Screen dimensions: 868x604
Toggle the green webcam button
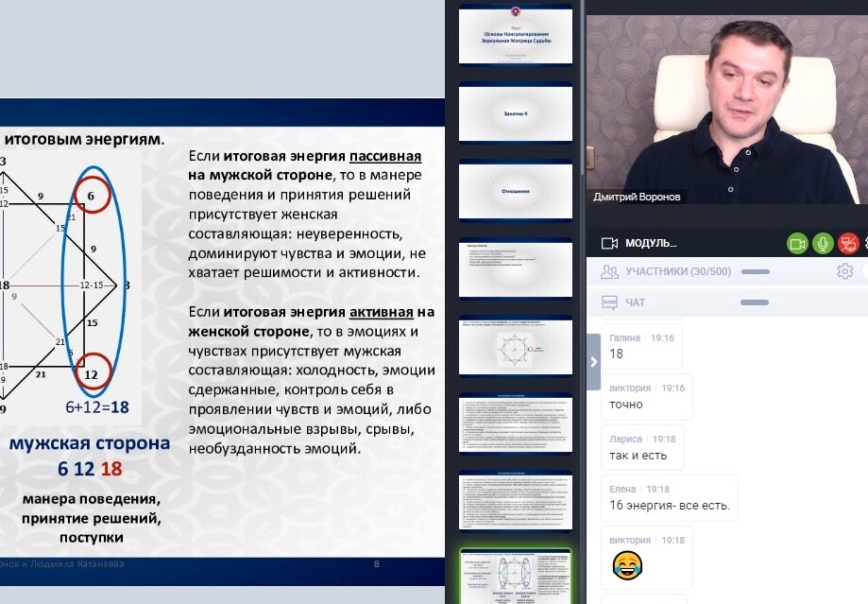[x=798, y=243]
